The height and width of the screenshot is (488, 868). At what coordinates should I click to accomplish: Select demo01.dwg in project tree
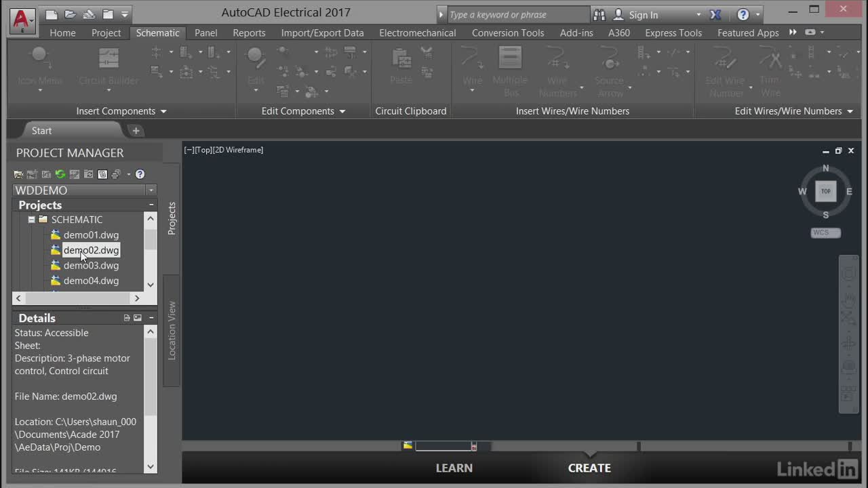click(91, 235)
